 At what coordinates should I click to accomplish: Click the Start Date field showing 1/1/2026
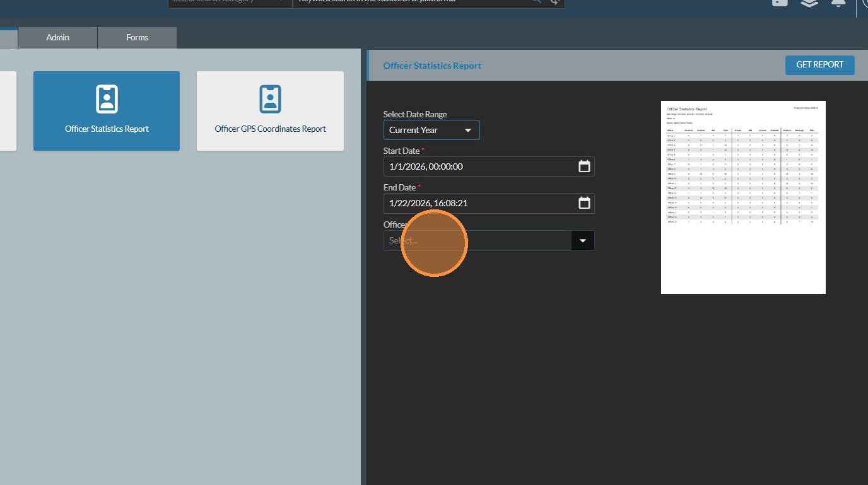pos(489,167)
